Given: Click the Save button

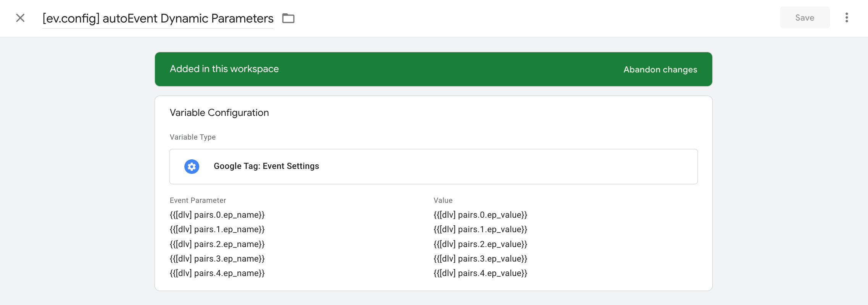Looking at the screenshot, I should 805,18.
